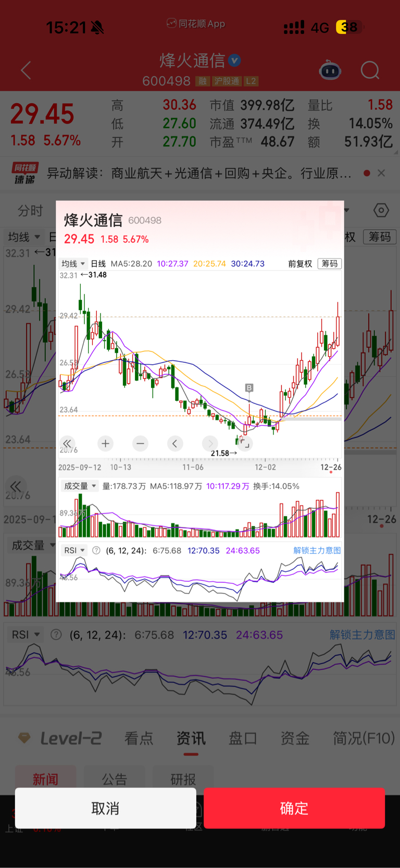Image resolution: width=400 pixels, height=868 pixels.
Task: Open the 异动解读 news headline
Action: point(199,173)
